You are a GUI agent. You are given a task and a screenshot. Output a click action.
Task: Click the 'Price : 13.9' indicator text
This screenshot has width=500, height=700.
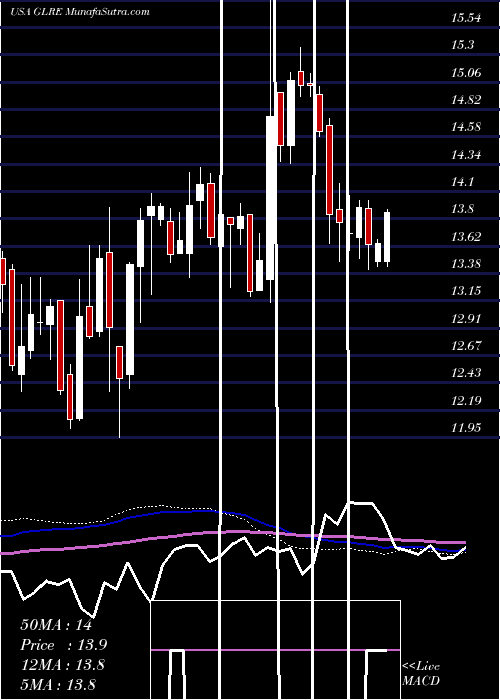pyautogui.click(x=63, y=645)
